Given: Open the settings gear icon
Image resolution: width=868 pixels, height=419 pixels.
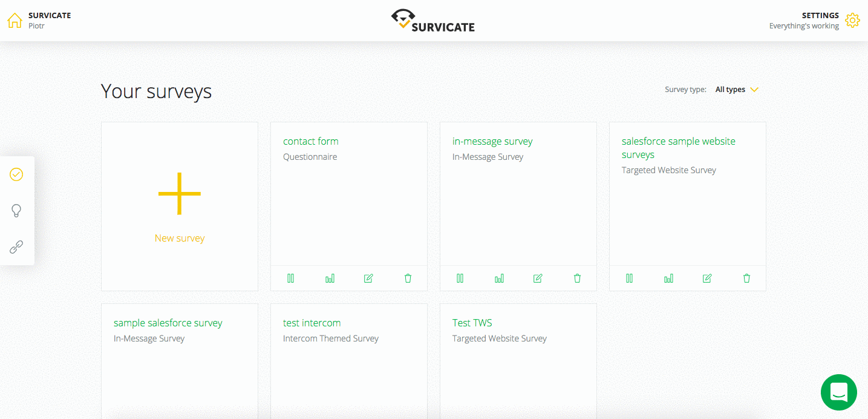Looking at the screenshot, I should (852, 21).
